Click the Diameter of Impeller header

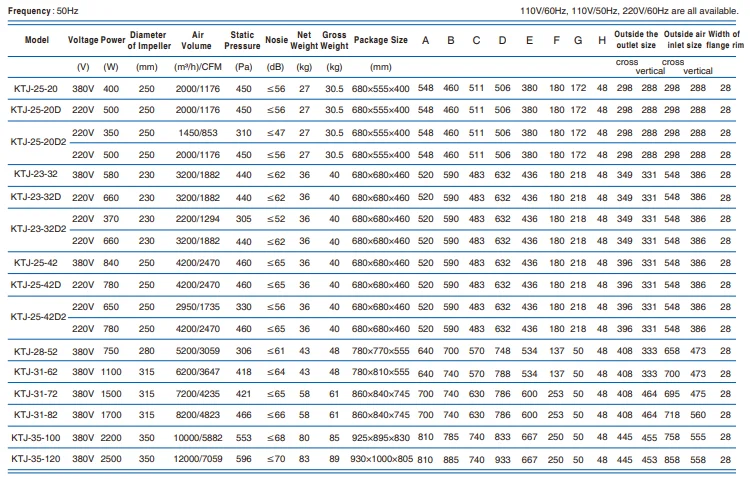[147, 39]
